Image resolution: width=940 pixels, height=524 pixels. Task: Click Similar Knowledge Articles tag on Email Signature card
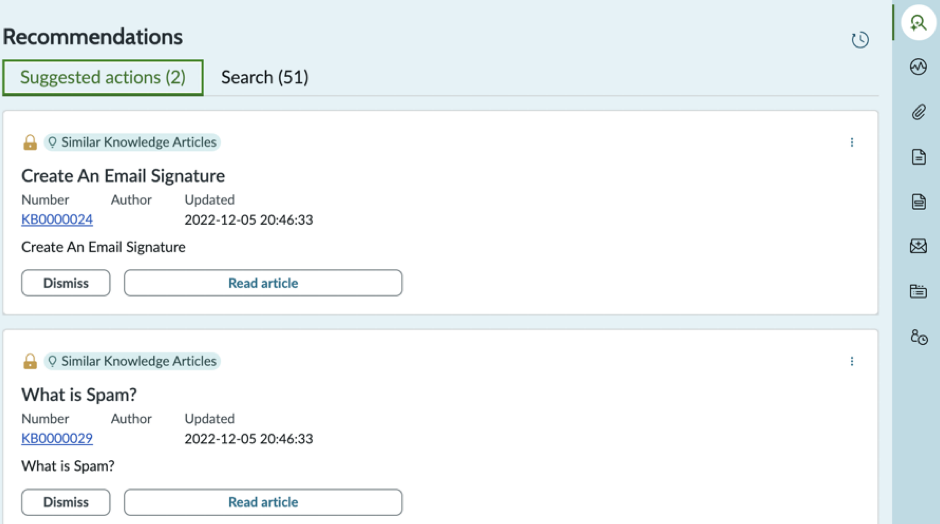(x=132, y=142)
